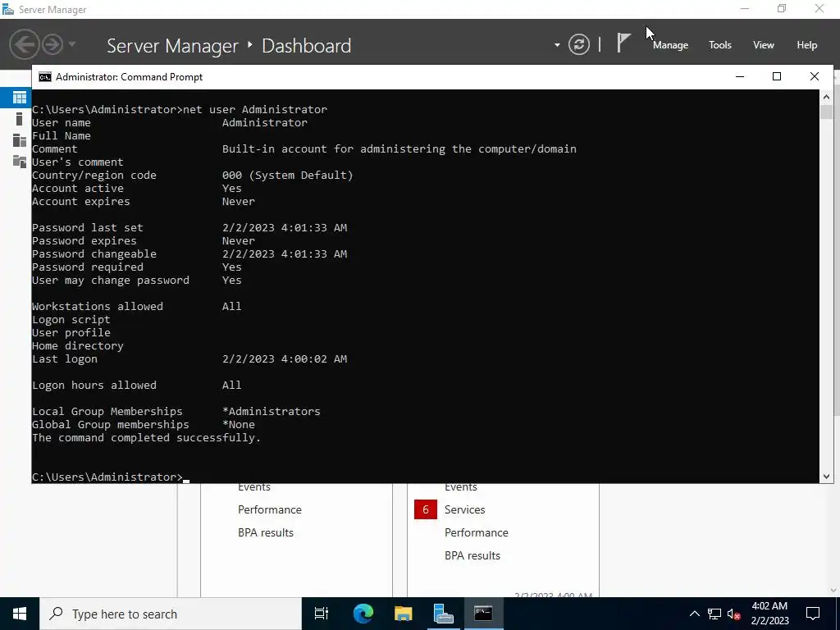The width and height of the screenshot is (840, 630).
Task: Open network status tray icon
Action: tap(714, 614)
